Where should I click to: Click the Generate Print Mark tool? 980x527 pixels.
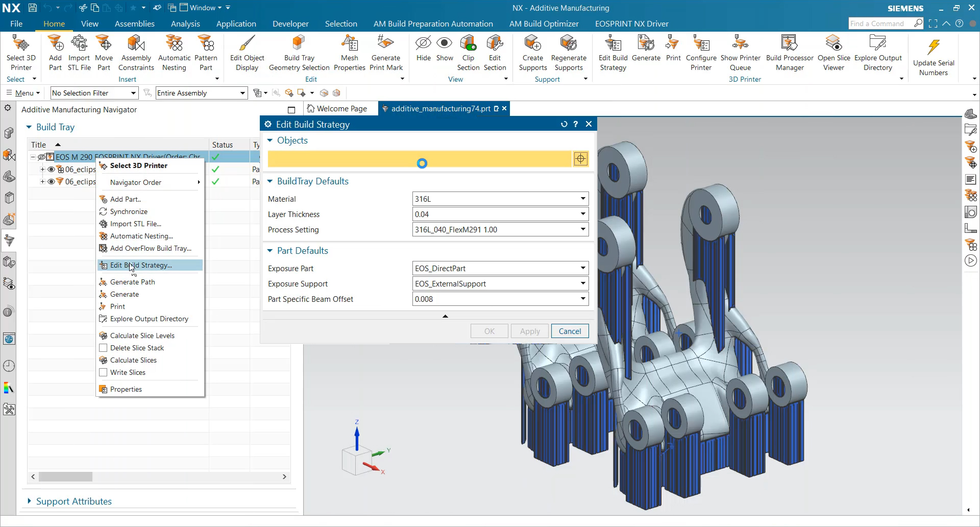pos(386,51)
